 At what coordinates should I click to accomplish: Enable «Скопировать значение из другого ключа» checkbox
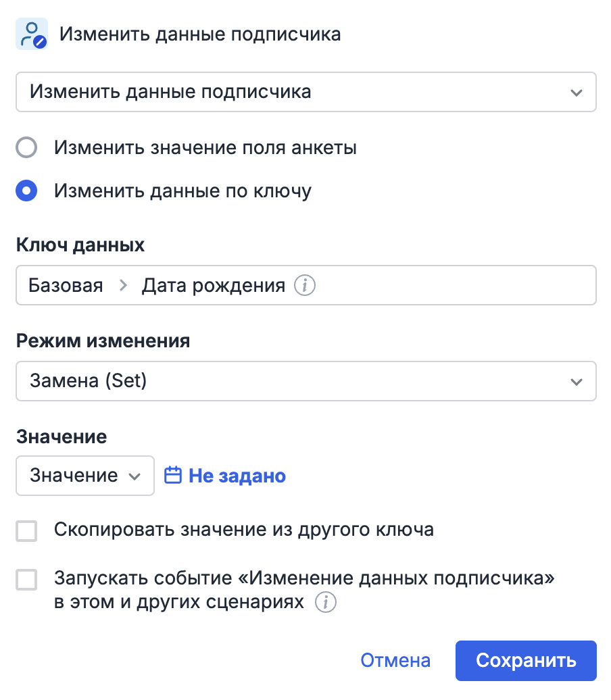(26, 530)
